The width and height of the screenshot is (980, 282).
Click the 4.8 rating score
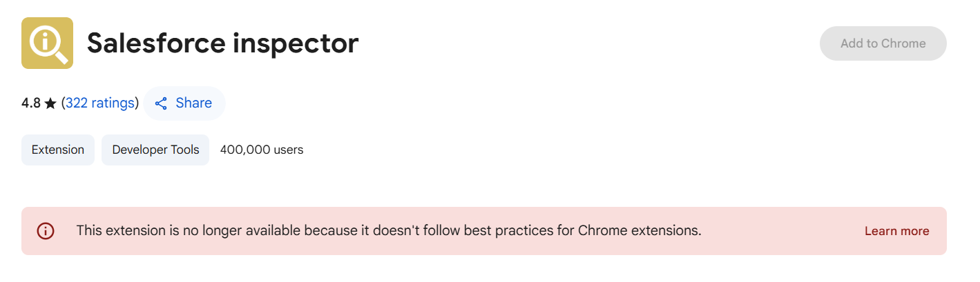click(31, 103)
